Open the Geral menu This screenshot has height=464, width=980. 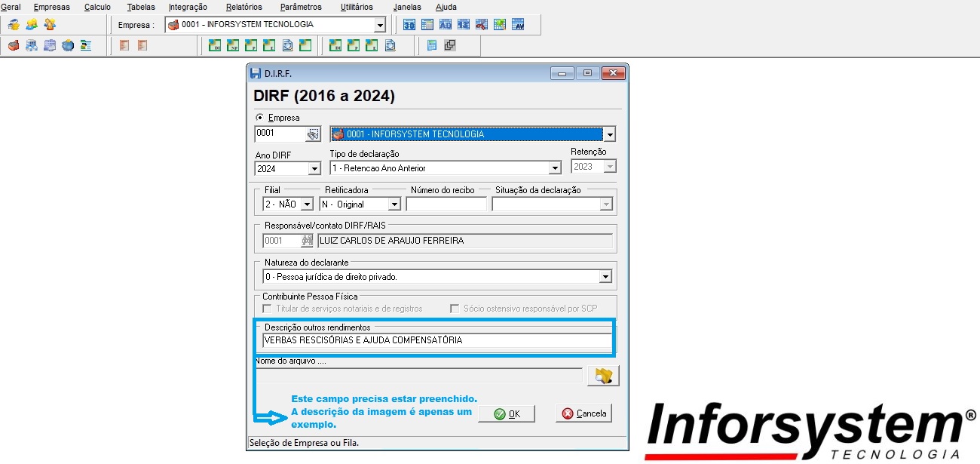coord(11,7)
